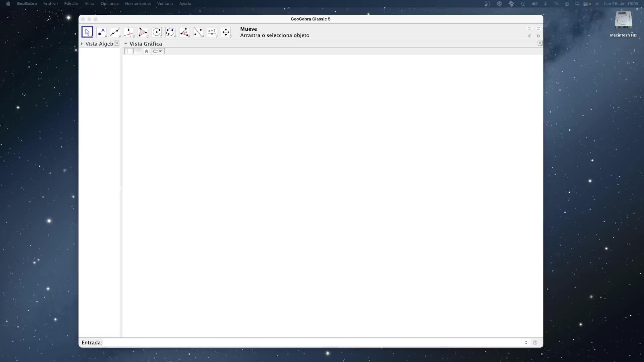Select the Ellipse conic tool
This screenshot has height=362, width=644.
[170, 32]
